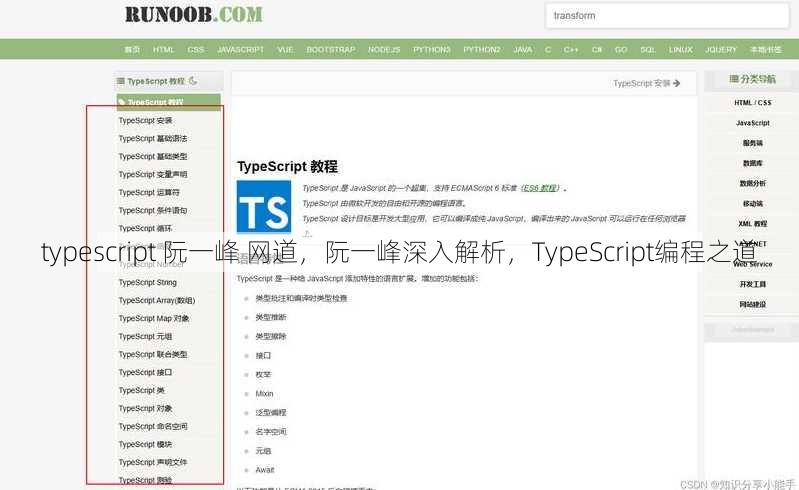Click the Await bullet text
The height and width of the screenshot is (490, 799).
(264, 470)
